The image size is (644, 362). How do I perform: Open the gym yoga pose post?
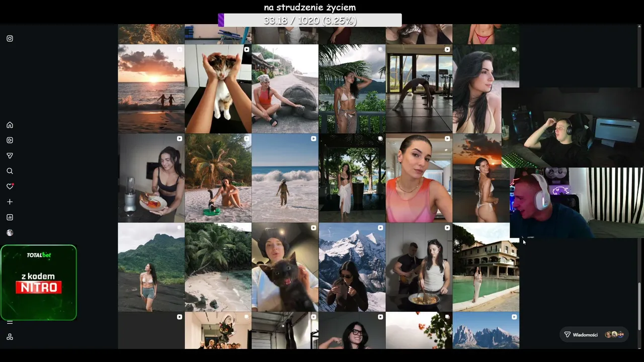(419, 89)
